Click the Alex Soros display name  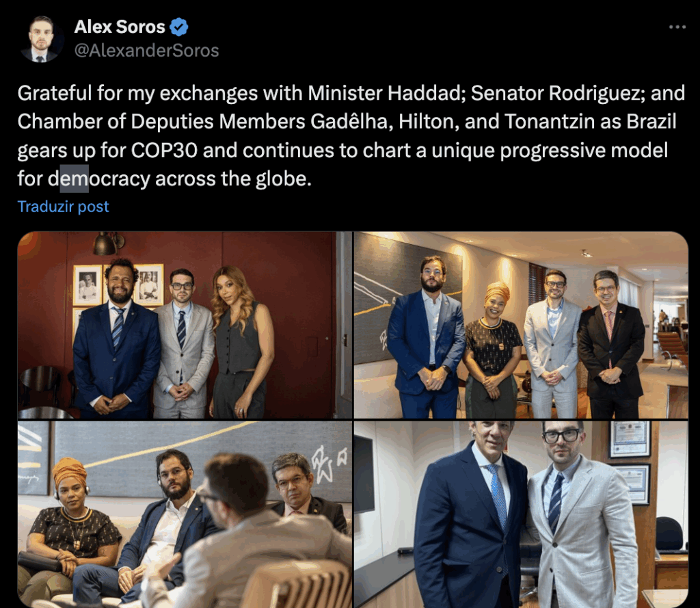click(120, 27)
